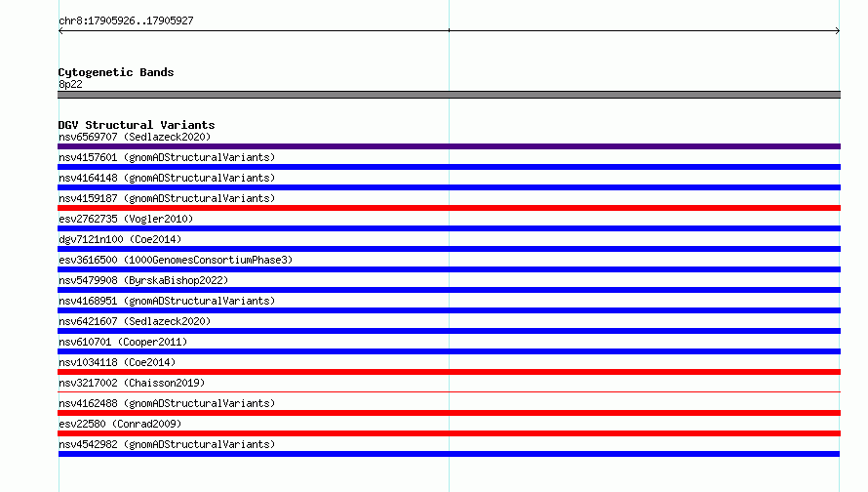Click the 8p22 band label
This screenshot has height=492, width=868.
click(x=70, y=84)
